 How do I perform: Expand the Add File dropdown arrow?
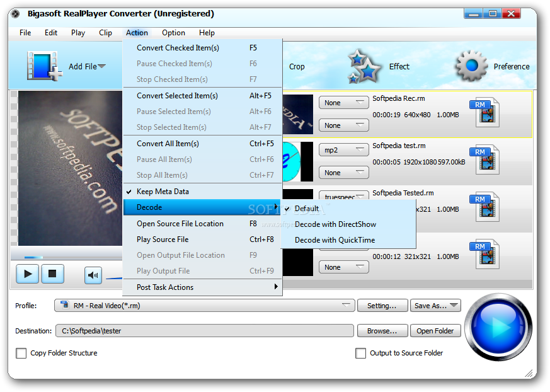coord(101,66)
